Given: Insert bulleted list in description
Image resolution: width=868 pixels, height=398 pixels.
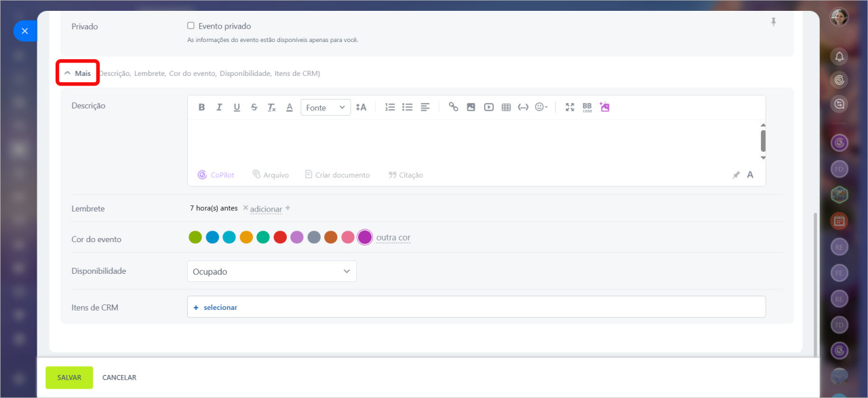Looking at the screenshot, I should click(x=408, y=107).
